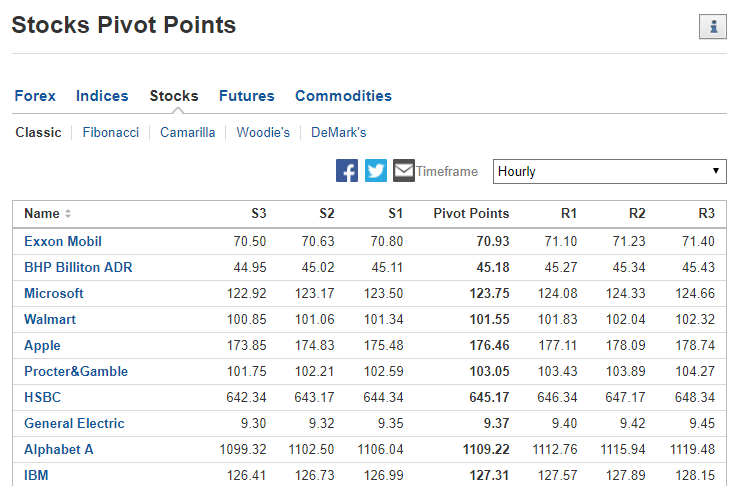This screenshot has width=743, height=486.
Task: Go to the Commodities tab
Action: pyautogui.click(x=343, y=96)
